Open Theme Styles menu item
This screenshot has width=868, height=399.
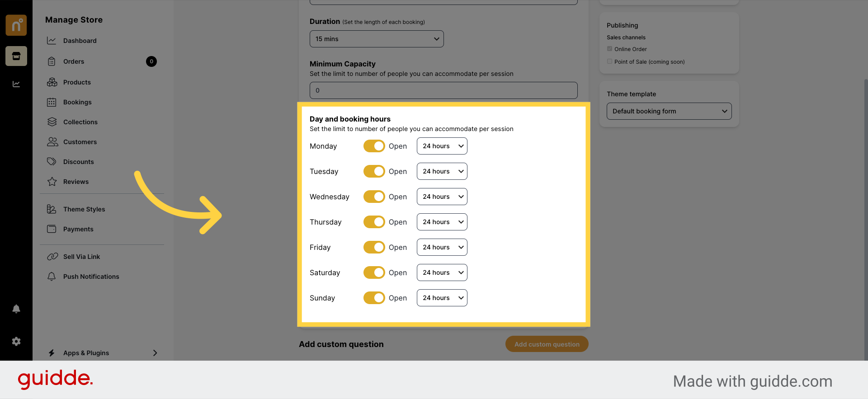pos(84,209)
